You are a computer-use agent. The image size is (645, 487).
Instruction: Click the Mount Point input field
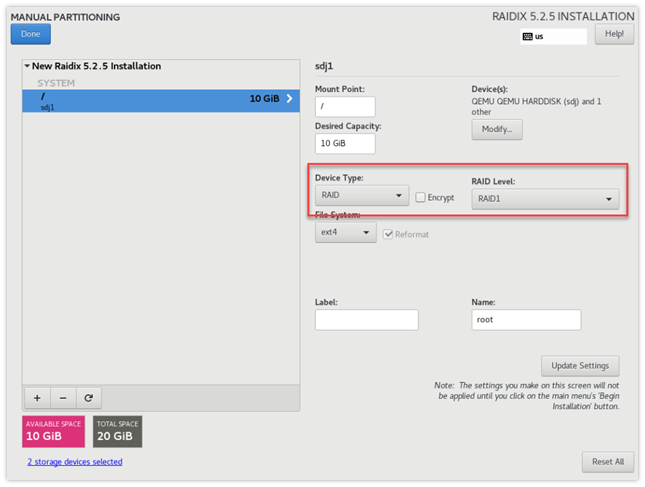(x=345, y=107)
